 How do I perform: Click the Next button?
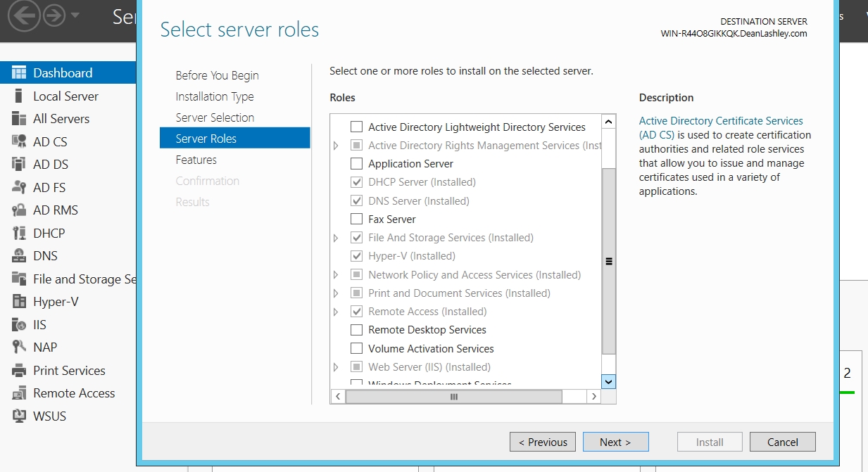(x=615, y=442)
